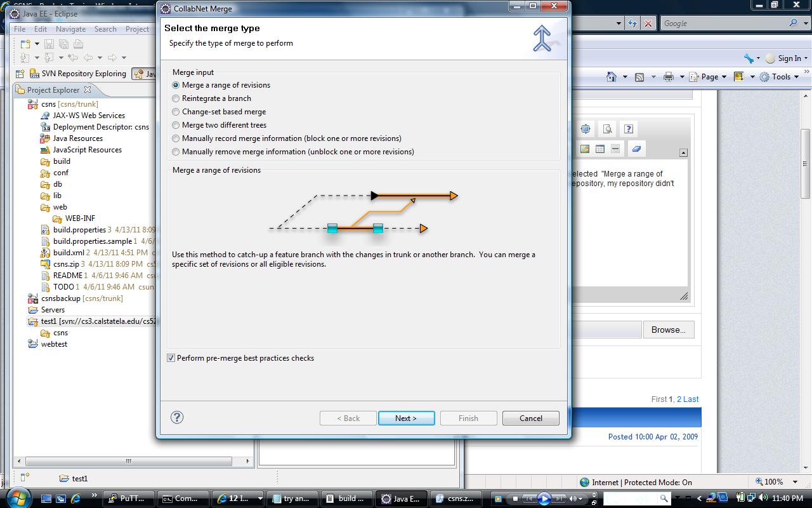Click the Windows Start button
Screen dimensions: 812x508
point(18,497)
